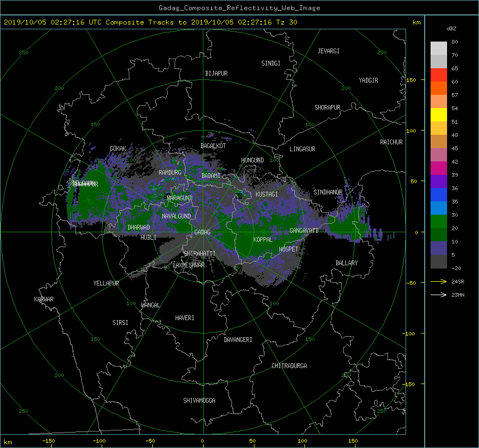
Task: Click the GOKAK city label
Action: pos(118,149)
